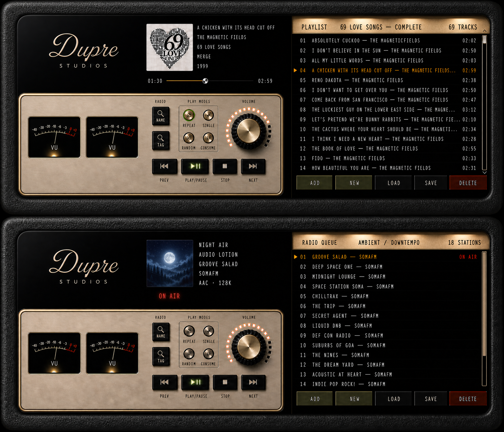This screenshot has width=504, height=432.
Task: Go to previous station in the radio queue player
Action: (x=164, y=382)
